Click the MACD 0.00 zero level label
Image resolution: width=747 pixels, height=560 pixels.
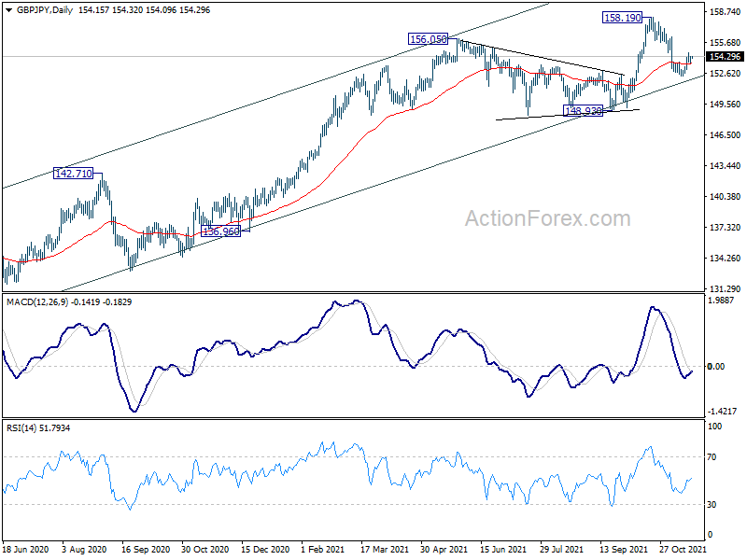(716, 366)
